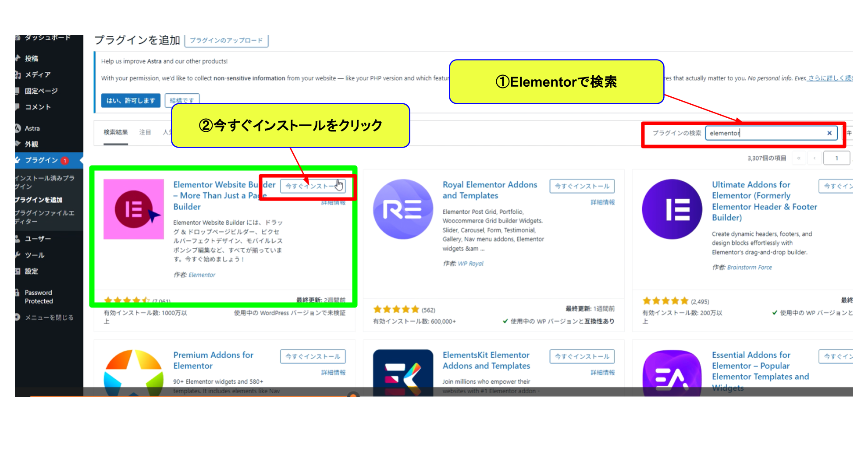Open the メディア menu item
Screen dimensions: 868x473
[x=38, y=74]
